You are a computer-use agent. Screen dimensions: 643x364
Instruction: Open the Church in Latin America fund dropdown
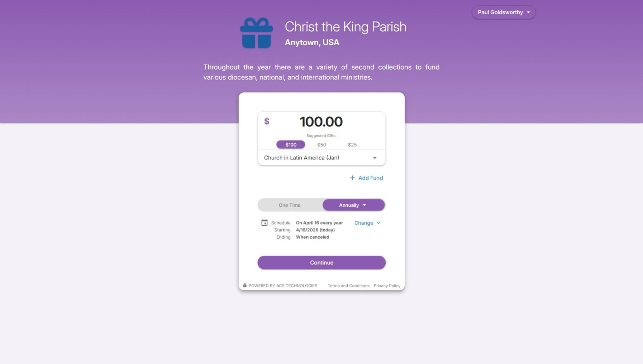pos(321,158)
